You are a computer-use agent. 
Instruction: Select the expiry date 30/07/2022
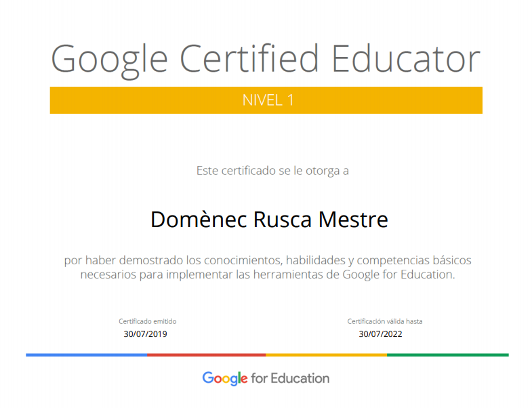(380, 333)
